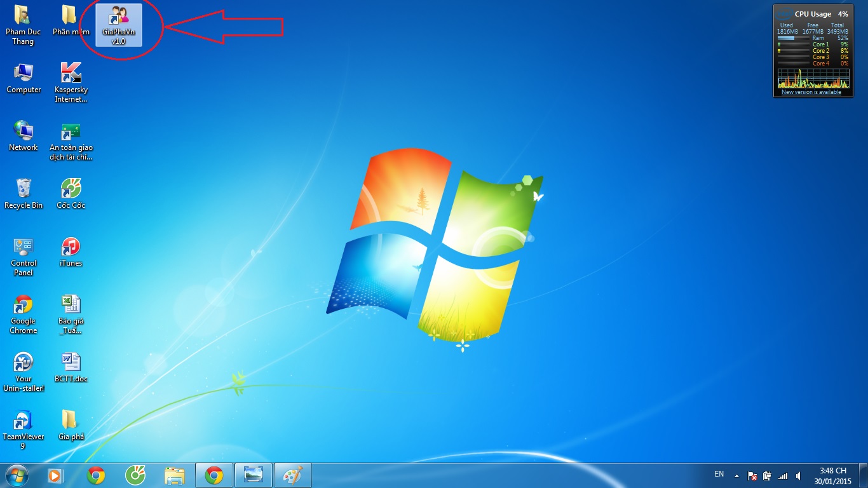Image resolution: width=868 pixels, height=488 pixels.
Task: Launch Windows Media Player from taskbar
Action: [x=55, y=475]
